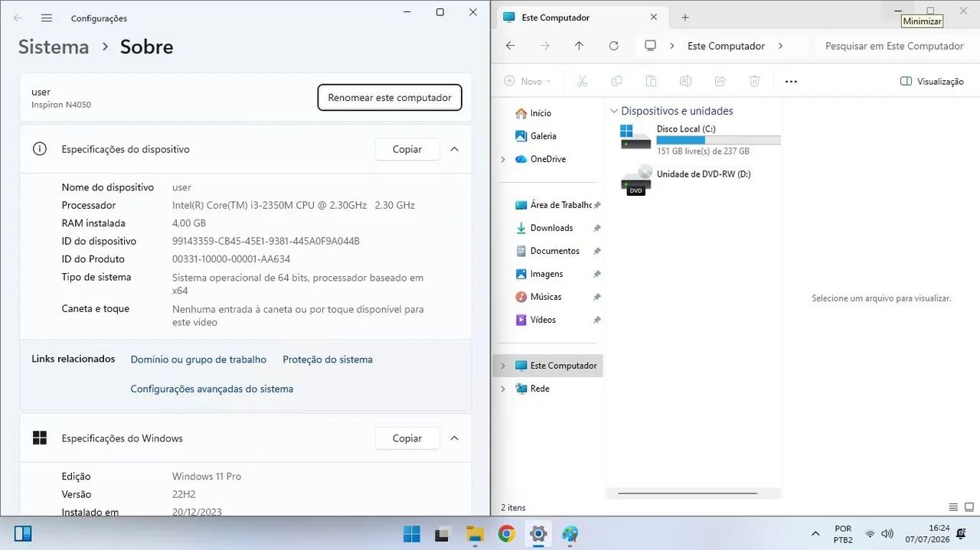Image resolution: width=980 pixels, height=550 pixels.
Task: Open the clock and date in taskbar
Action: 927,534
